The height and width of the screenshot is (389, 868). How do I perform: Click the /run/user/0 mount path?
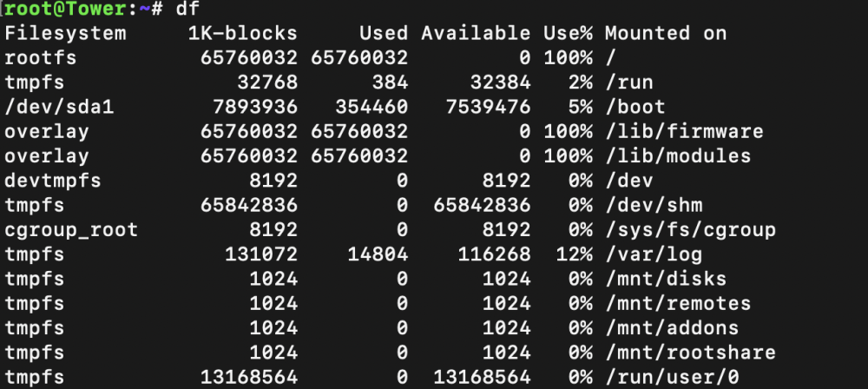pyautogui.click(x=672, y=378)
